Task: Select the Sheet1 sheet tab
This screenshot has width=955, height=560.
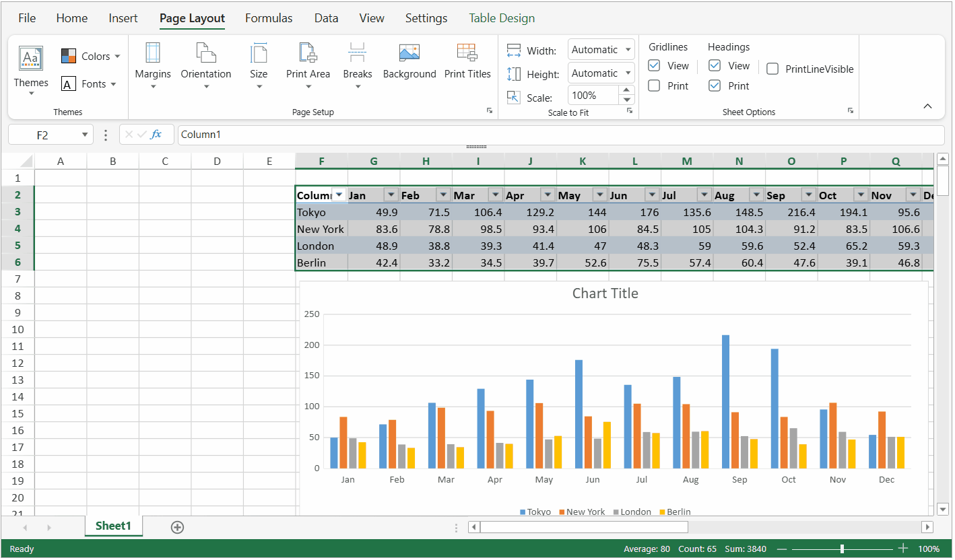Action: coord(113,526)
